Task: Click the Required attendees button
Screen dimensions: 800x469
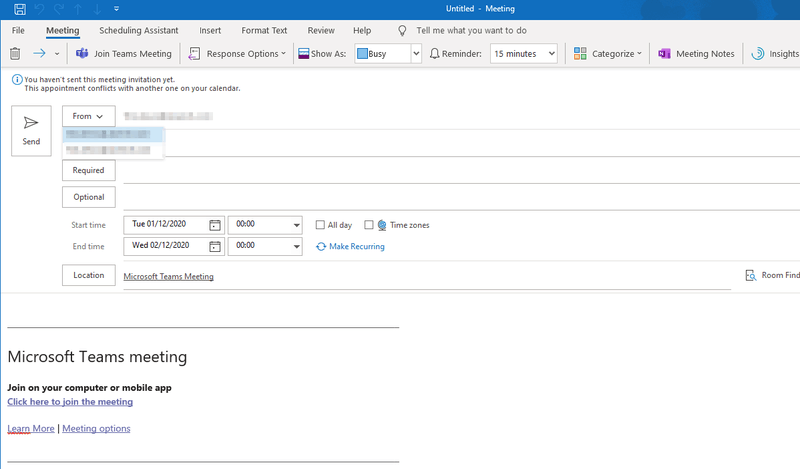Action: [89, 170]
